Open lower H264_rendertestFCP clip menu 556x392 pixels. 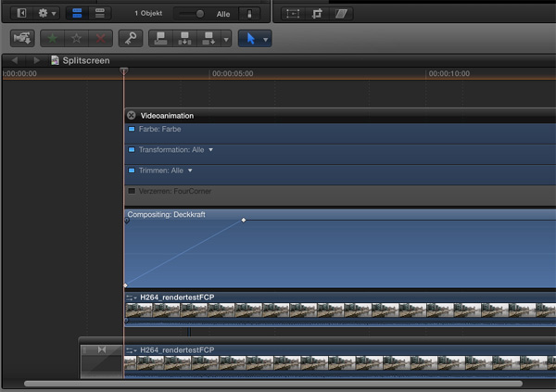click(x=132, y=350)
